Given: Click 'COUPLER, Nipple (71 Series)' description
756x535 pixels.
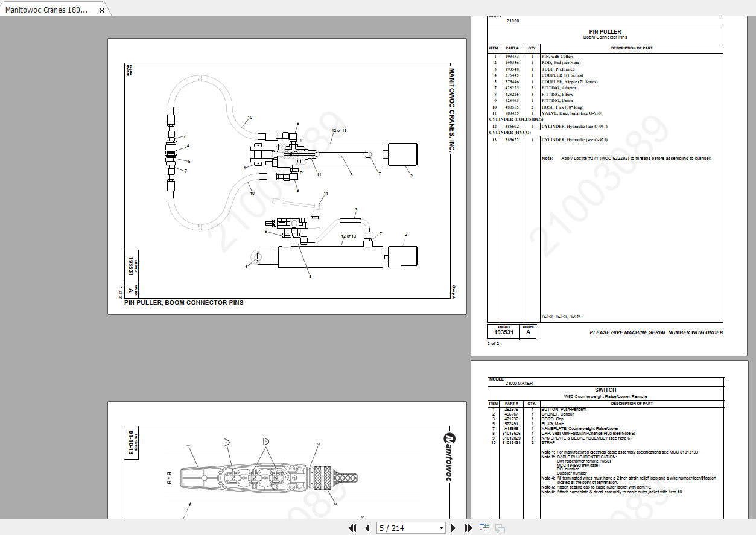Looking at the screenshot, I should pos(569,82).
